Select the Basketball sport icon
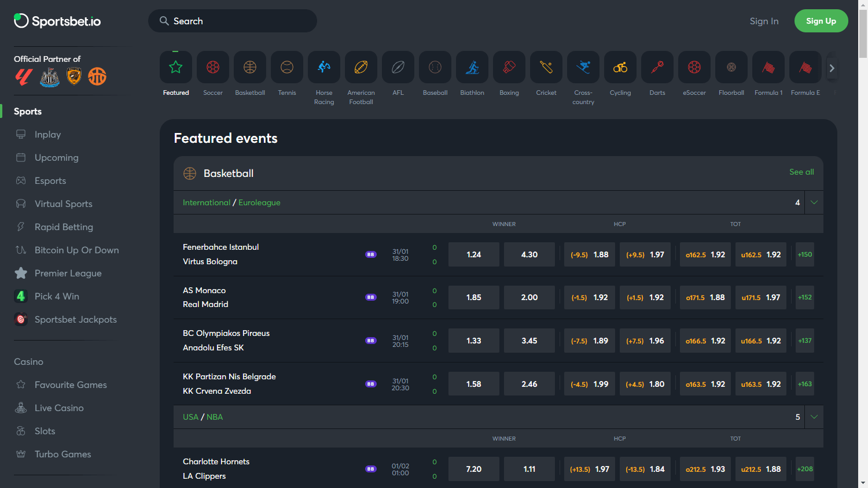Viewport: 868px width, 488px height. [250, 67]
